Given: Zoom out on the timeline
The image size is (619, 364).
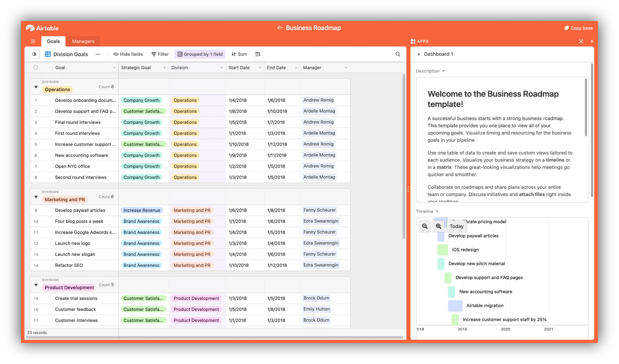Looking at the screenshot, I should coord(425,226).
